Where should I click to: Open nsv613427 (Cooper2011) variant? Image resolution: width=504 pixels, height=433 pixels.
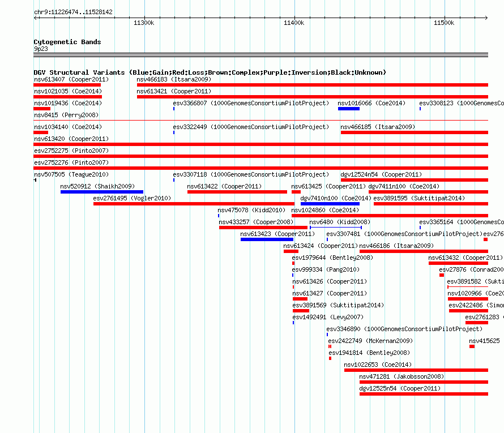(330, 293)
